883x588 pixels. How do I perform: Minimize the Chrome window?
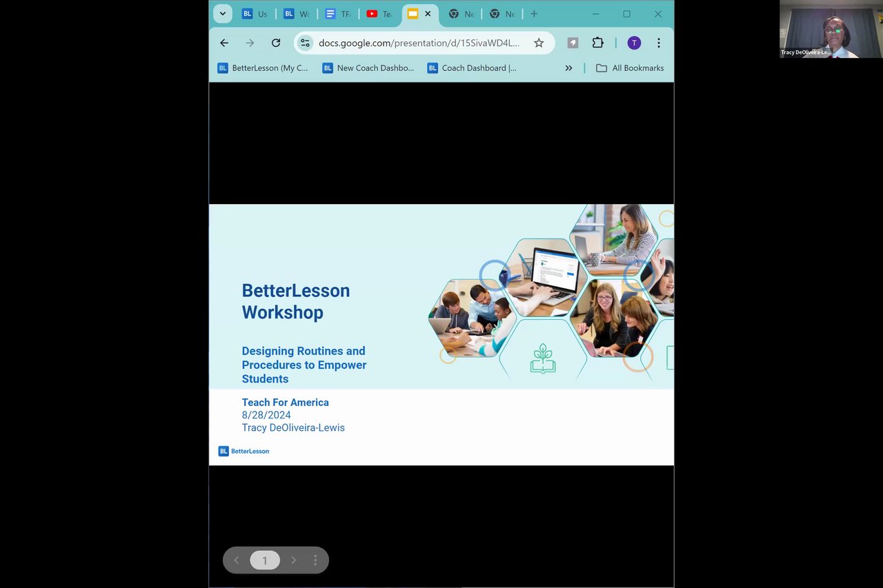[595, 14]
